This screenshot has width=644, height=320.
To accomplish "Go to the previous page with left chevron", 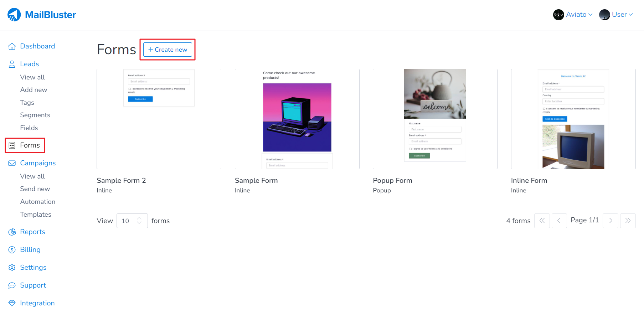I will [559, 221].
